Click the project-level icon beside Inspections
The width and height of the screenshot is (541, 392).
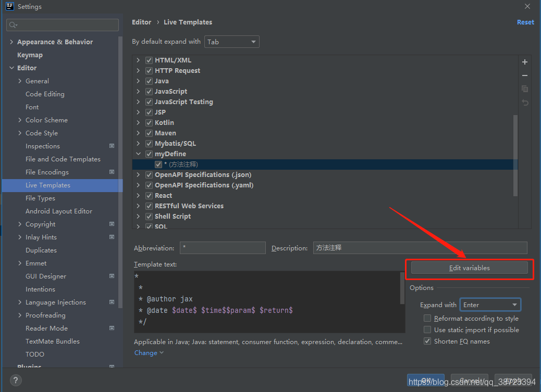pyautogui.click(x=112, y=146)
